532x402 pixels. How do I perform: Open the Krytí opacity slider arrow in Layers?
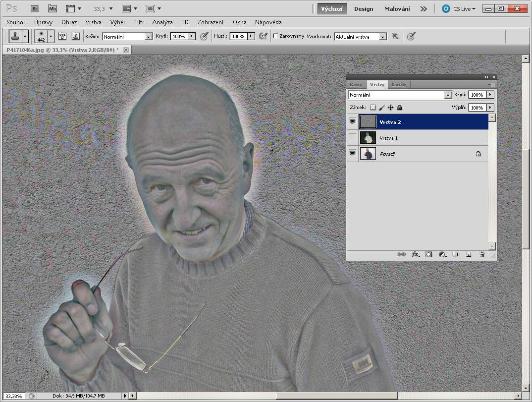(x=490, y=95)
